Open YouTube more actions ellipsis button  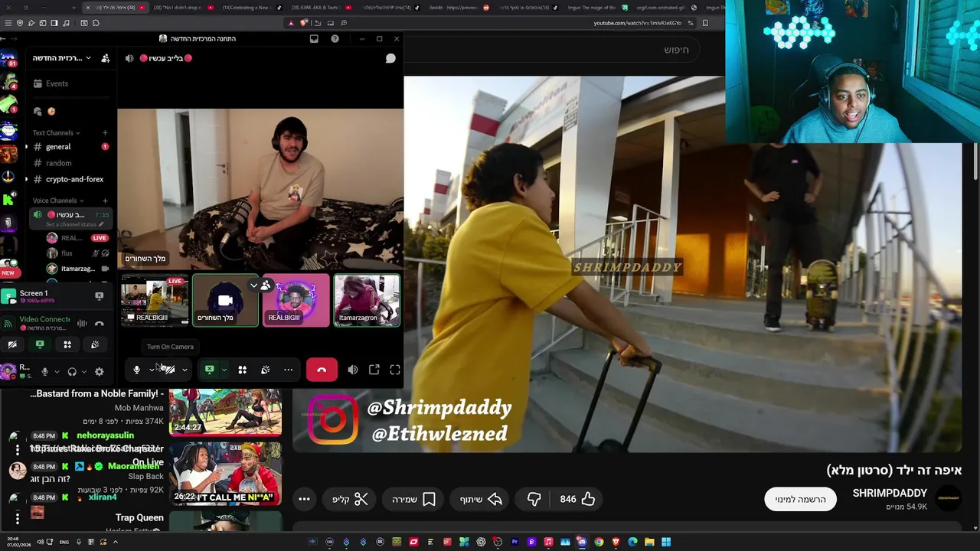coord(304,499)
